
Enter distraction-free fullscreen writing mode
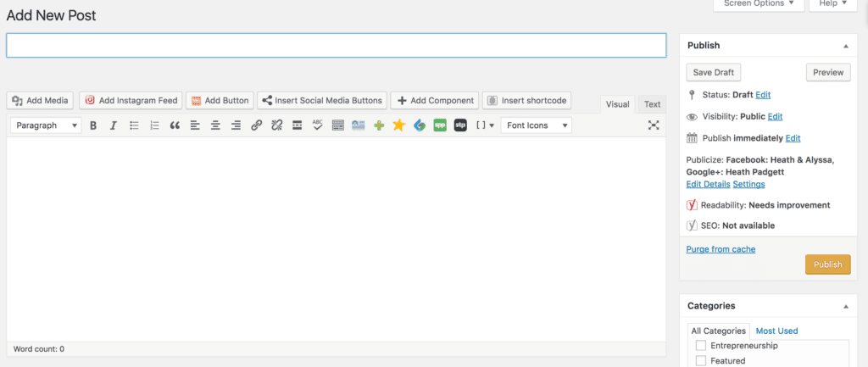click(654, 125)
